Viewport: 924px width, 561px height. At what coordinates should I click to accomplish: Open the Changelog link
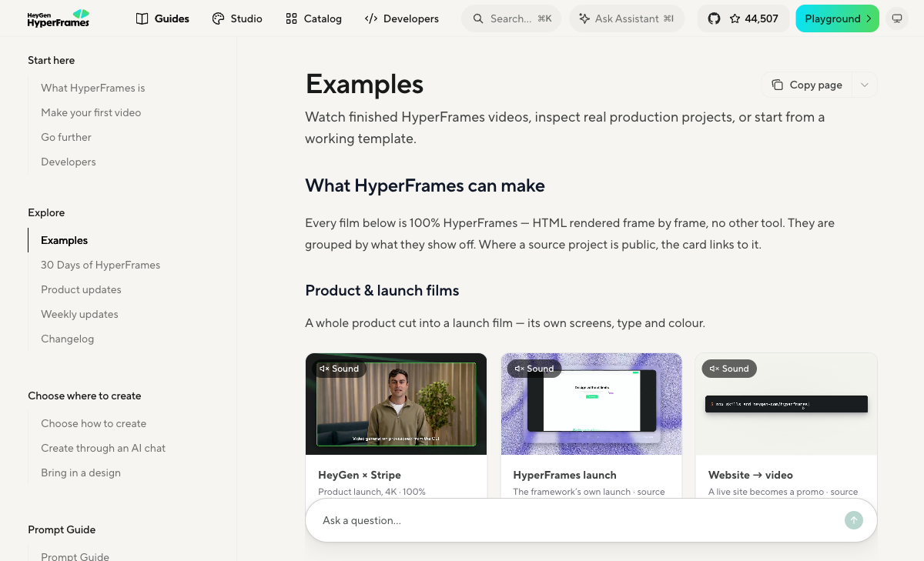pyautogui.click(x=67, y=339)
